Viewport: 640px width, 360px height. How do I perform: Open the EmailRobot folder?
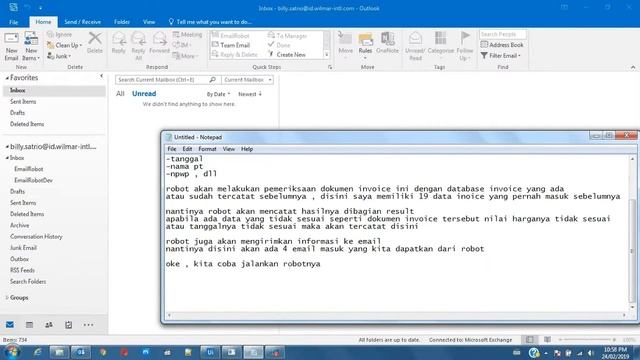[29, 169]
